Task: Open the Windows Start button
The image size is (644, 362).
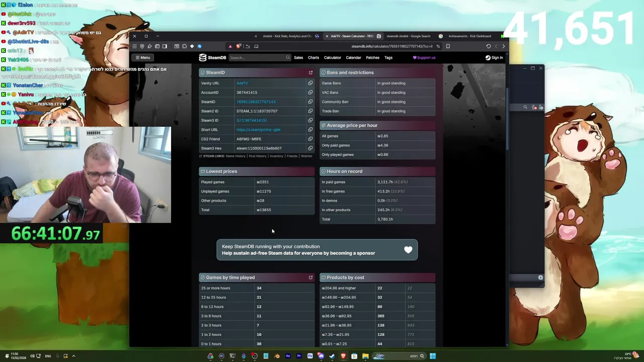Action: click(433, 356)
